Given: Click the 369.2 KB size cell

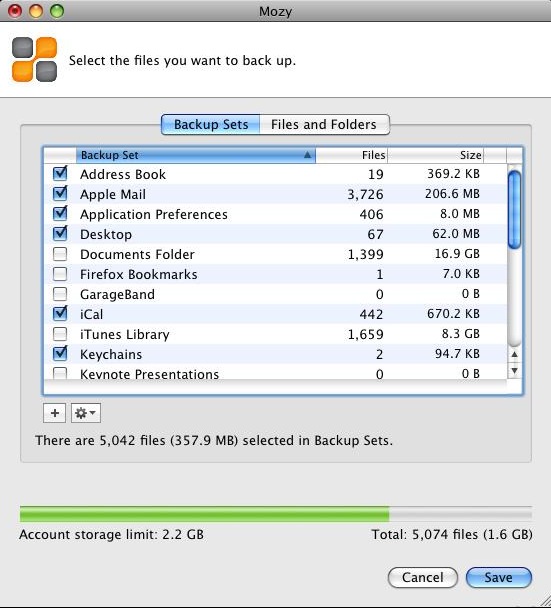Looking at the screenshot, I should click(x=453, y=174).
